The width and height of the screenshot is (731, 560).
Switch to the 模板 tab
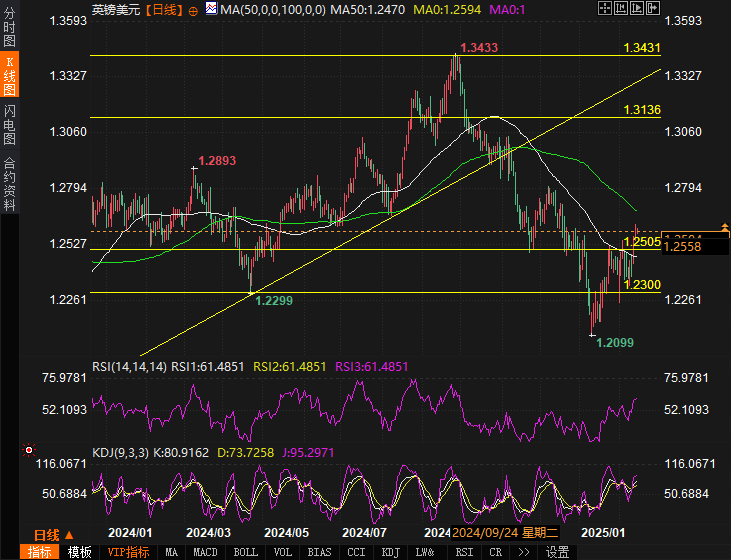coord(79,552)
